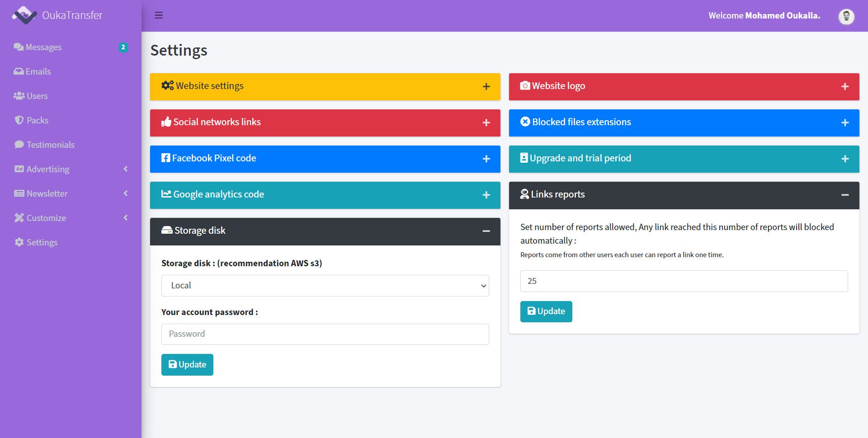Click the Users group icon
The width and height of the screenshot is (868, 438).
pyautogui.click(x=19, y=96)
